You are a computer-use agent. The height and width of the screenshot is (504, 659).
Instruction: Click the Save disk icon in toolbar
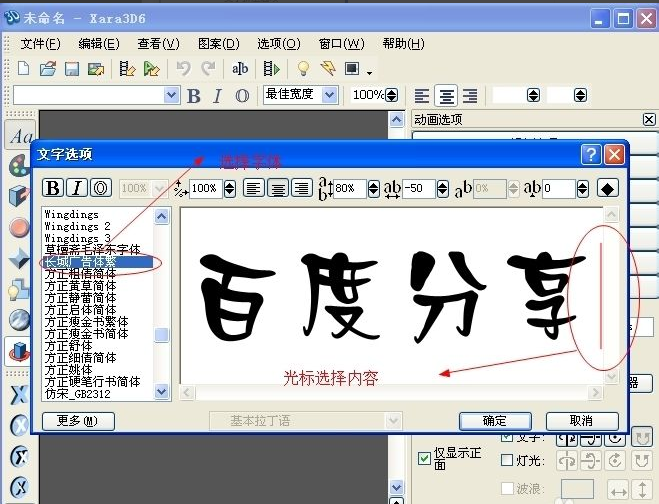pos(72,69)
